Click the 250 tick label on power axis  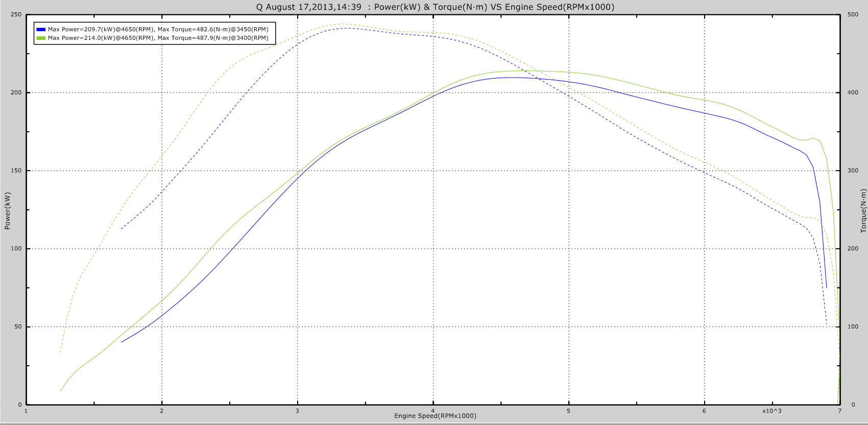16,15
